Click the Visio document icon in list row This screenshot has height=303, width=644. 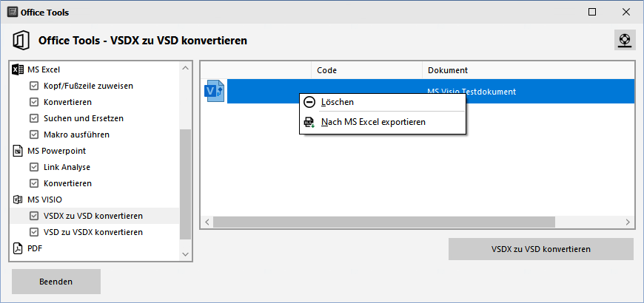click(x=214, y=92)
